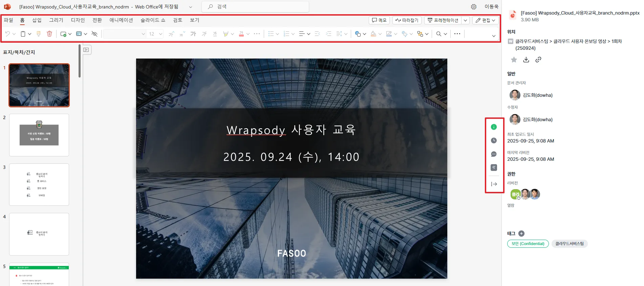This screenshot has width=644, height=286.
Task: Toggle Bold text formatting
Action: (193, 34)
